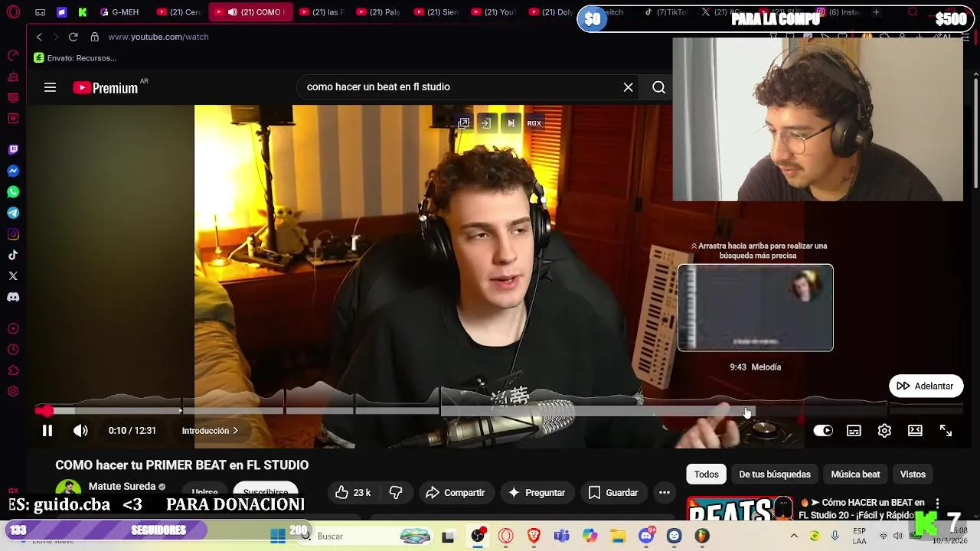The height and width of the screenshot is (551, 980).
Task: Open more actions three-dot menu
Action: [665, 493]
